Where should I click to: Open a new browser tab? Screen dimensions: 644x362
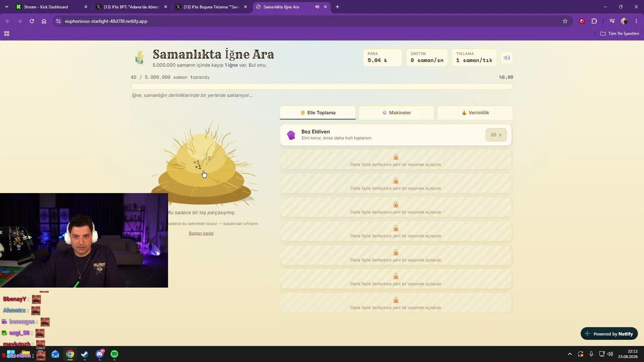337,7
